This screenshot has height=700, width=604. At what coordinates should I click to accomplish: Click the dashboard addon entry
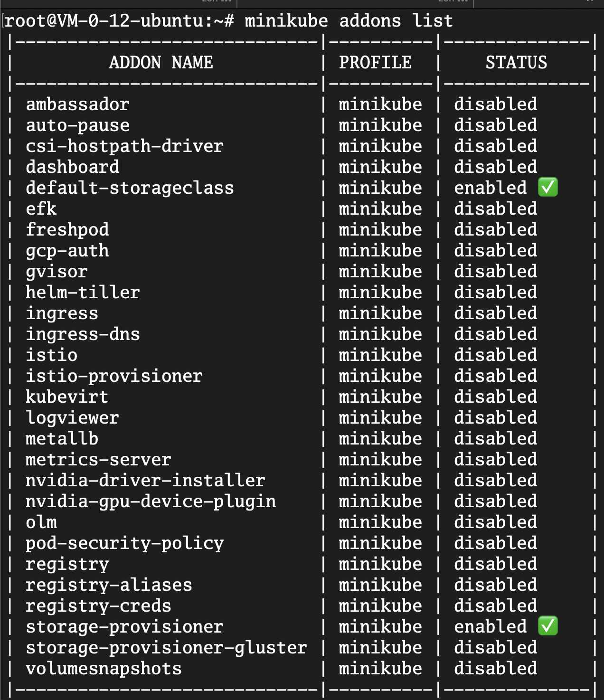(73, 167)
